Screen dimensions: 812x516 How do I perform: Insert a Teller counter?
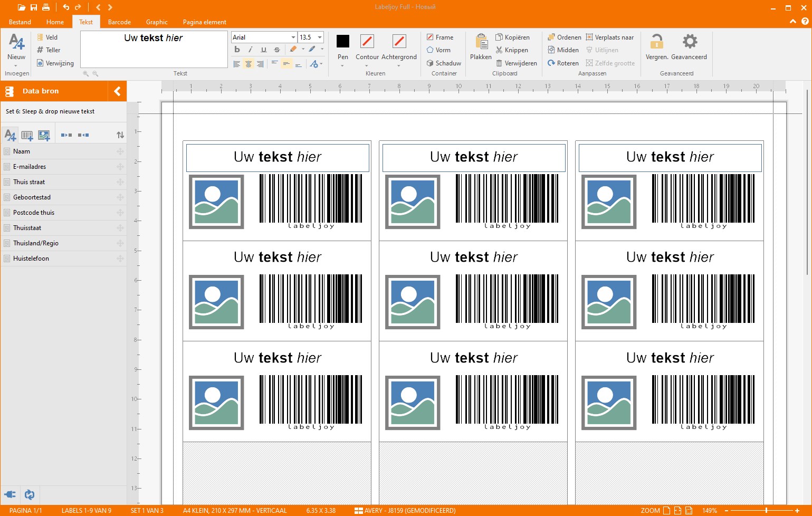pos(49,50)
